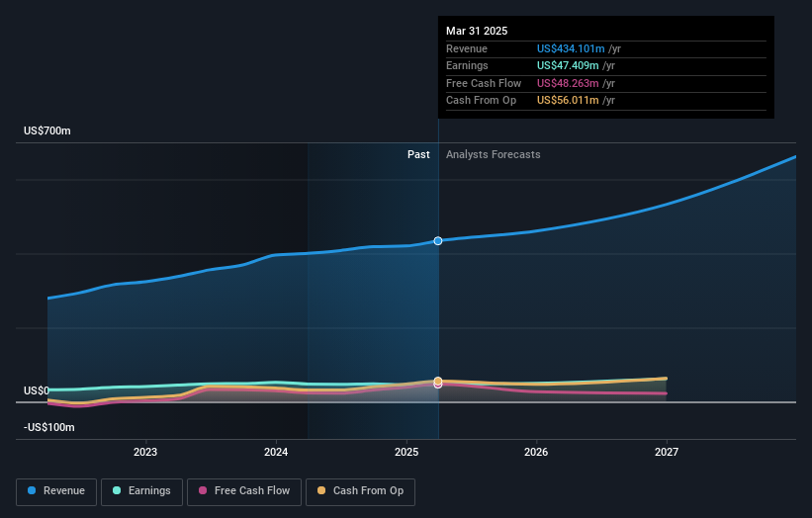The image size is (812, 518).
Task: Click the Past label
Action: pos(418,154)
